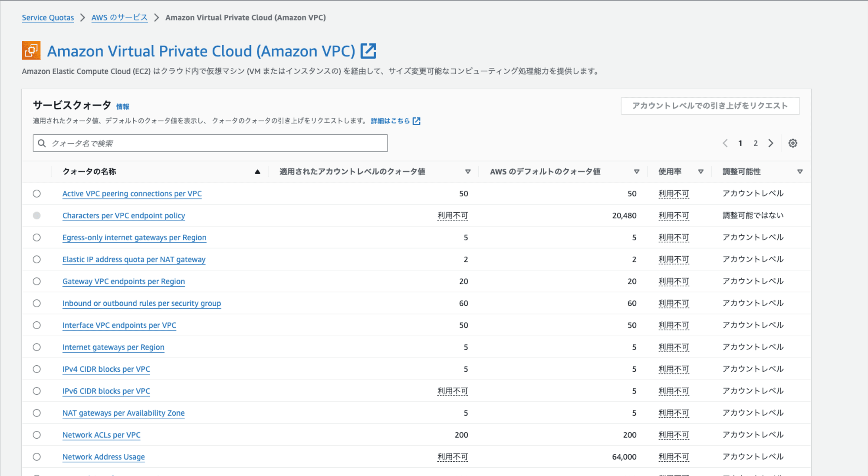Open table preferences gear icon

(x=793, y=143)
